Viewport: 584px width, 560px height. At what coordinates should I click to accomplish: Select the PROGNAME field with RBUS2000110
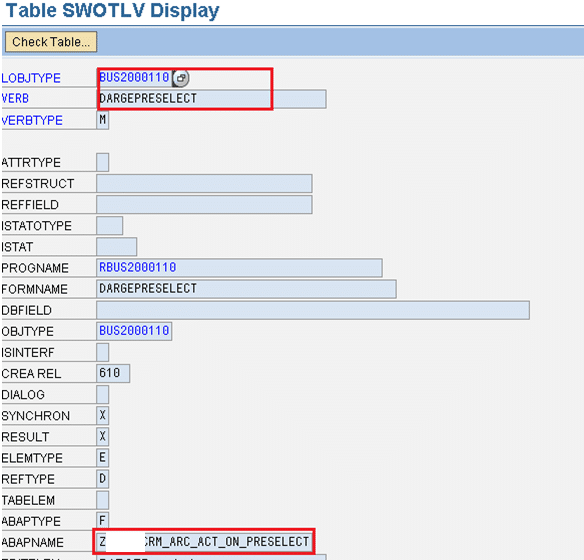coord(239,268)
